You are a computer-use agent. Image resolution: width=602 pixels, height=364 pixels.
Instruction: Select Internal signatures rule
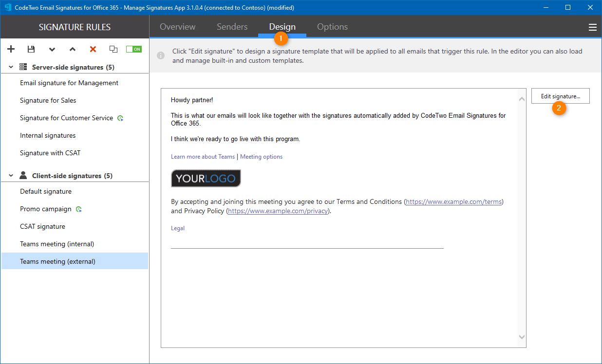[75, 135]
